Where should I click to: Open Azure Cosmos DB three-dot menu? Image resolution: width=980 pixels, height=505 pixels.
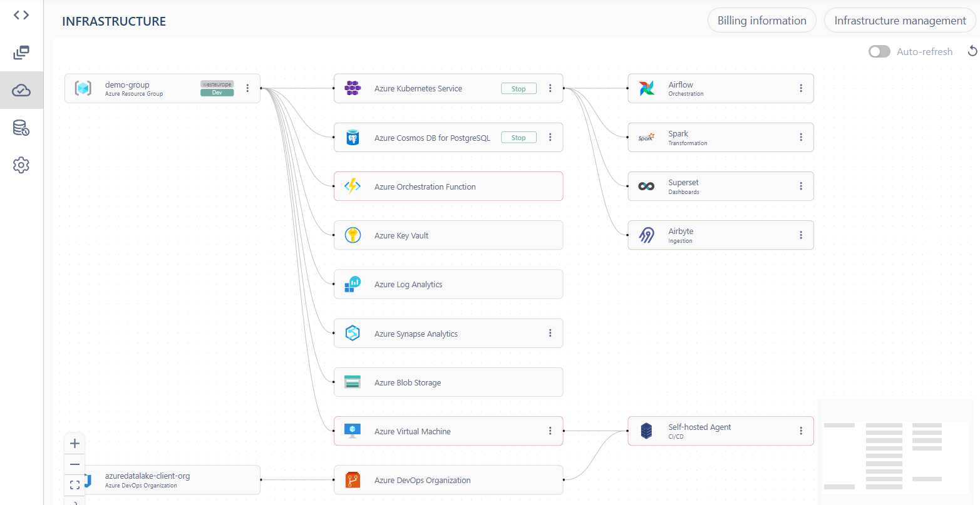click(x=550, y=138)
